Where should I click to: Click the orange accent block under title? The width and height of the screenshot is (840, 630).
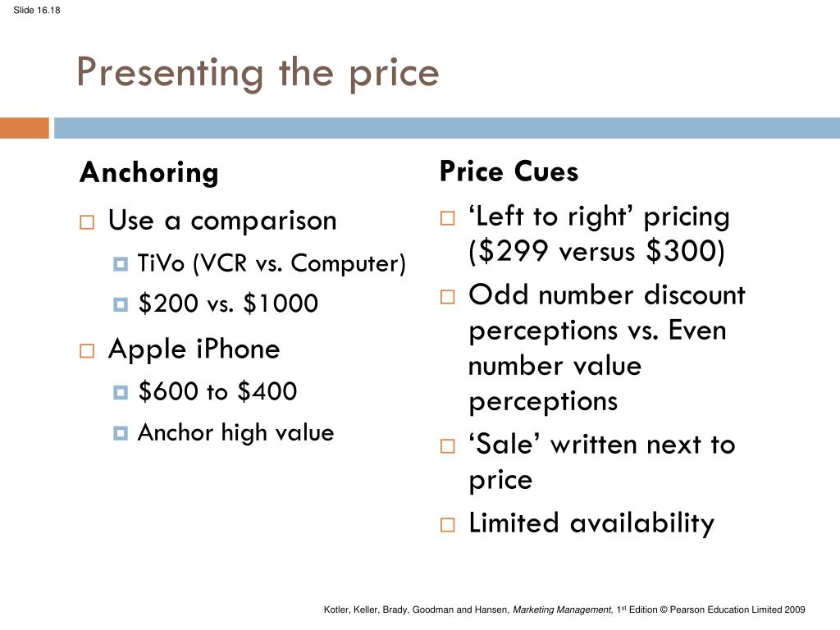(25, 128)
